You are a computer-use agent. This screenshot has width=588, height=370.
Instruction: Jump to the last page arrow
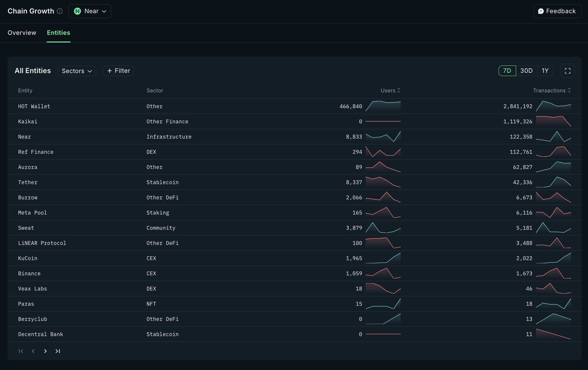click(58, 351)
